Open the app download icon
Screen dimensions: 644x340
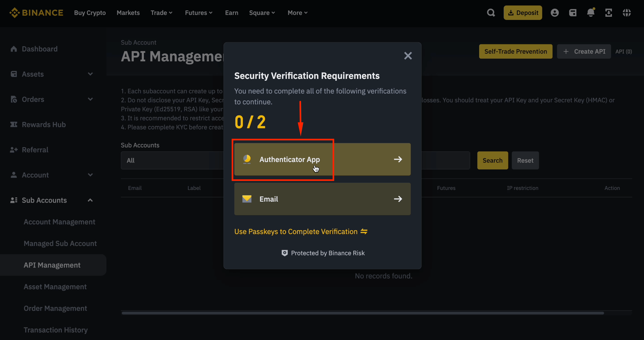(x=609, y=12)
